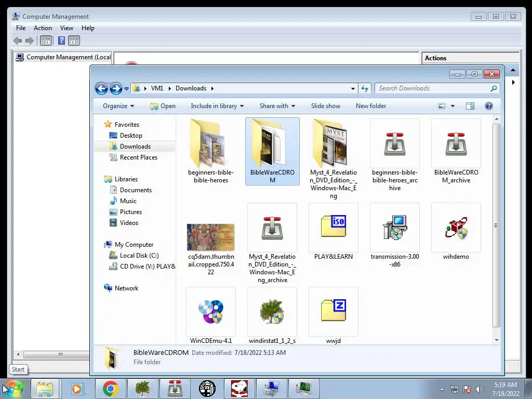The image size is (532, 399).
Task: Select the wihdemo installer file
Action: 456,232
